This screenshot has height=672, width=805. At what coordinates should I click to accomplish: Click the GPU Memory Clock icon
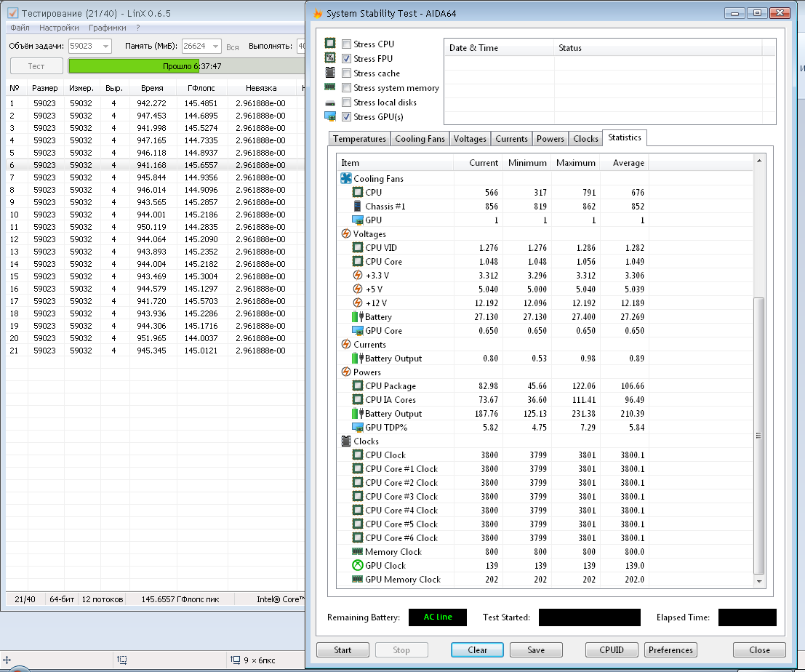(358, 579)
